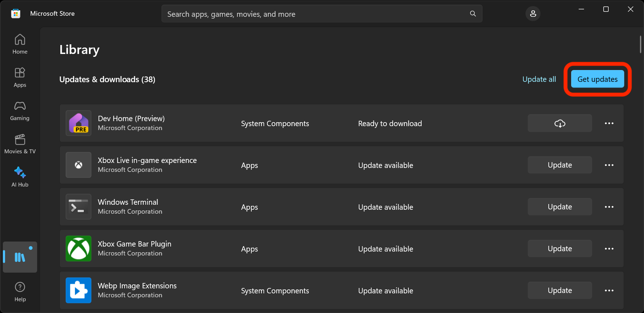Update Xbox Live in-game experience
644x313 pixels.
(559, 165)
